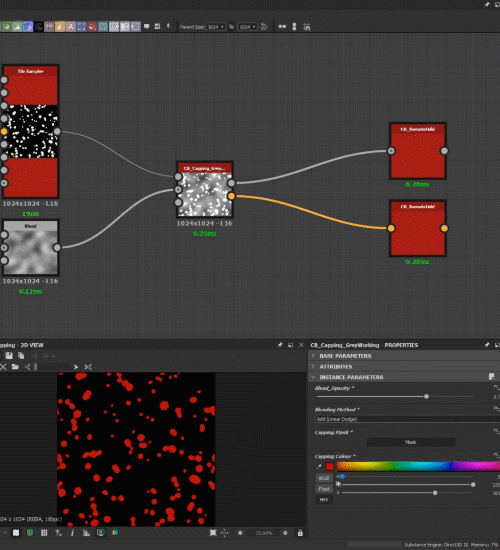Click the HSV mode button
The image size is (500, 550).
point(324,500)
